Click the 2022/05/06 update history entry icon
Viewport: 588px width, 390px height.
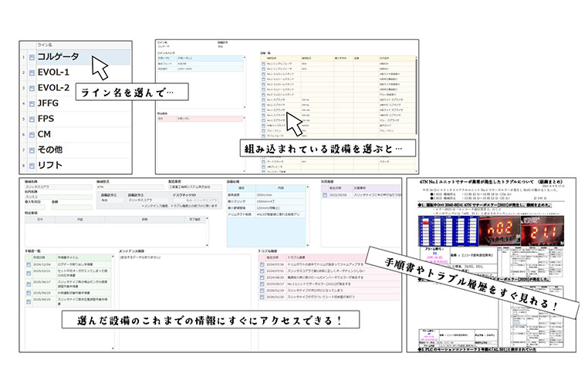(325, 195)
